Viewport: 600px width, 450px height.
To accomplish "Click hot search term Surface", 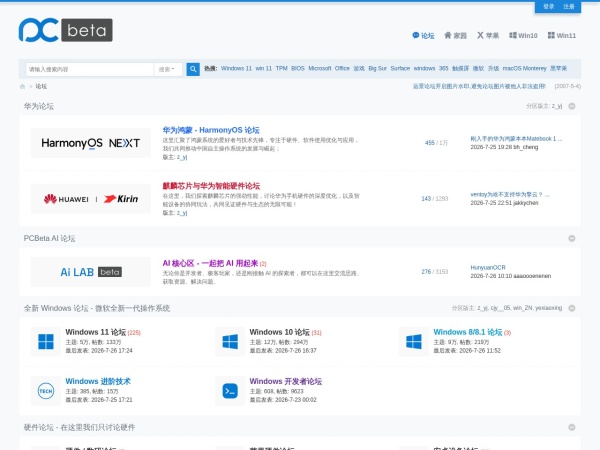I will tap(400, 68).
